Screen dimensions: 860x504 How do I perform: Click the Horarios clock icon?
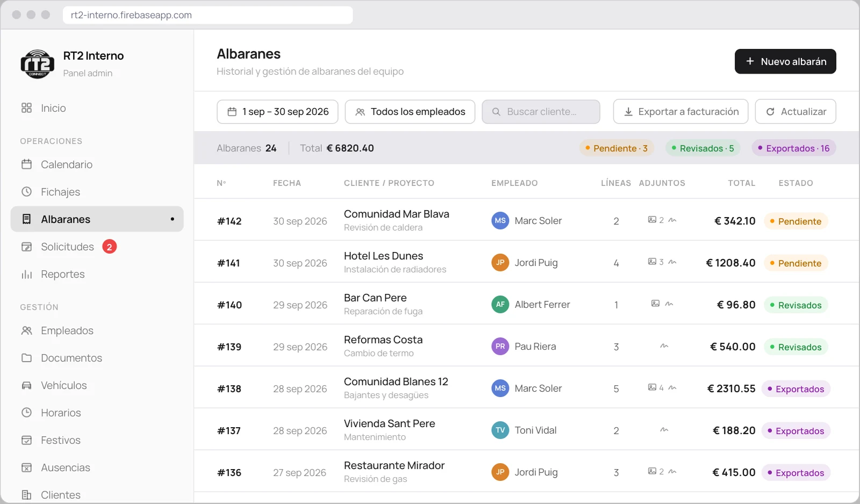[x=26, y=413]
